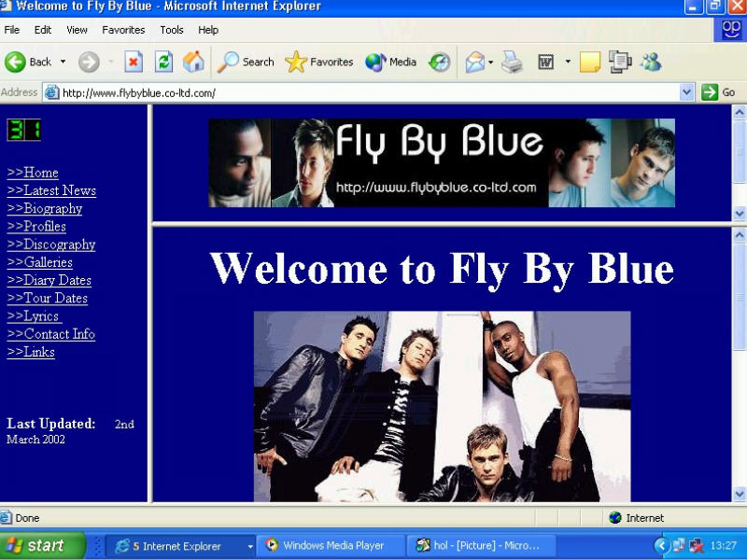Open the Search pane magnifier button
This screenshot has height=560, width=747.
click(x=246, y=62)
